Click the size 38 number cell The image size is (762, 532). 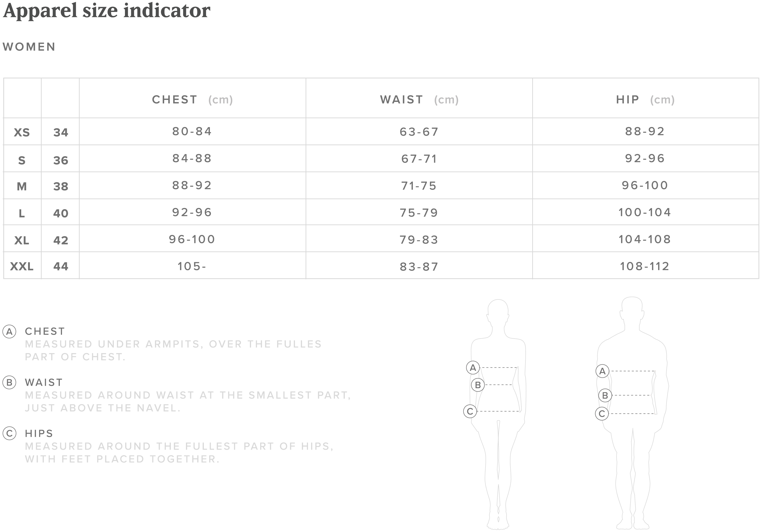pos(61,186)
